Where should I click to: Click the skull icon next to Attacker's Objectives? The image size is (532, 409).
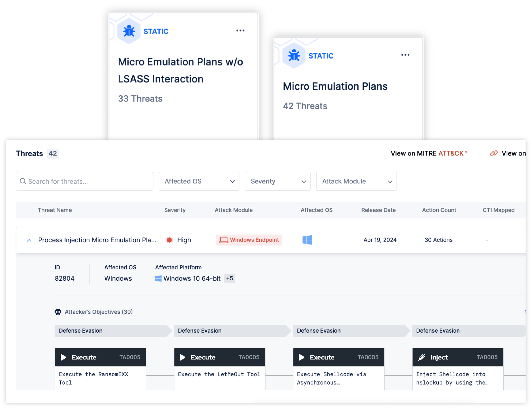coord(58,312)
